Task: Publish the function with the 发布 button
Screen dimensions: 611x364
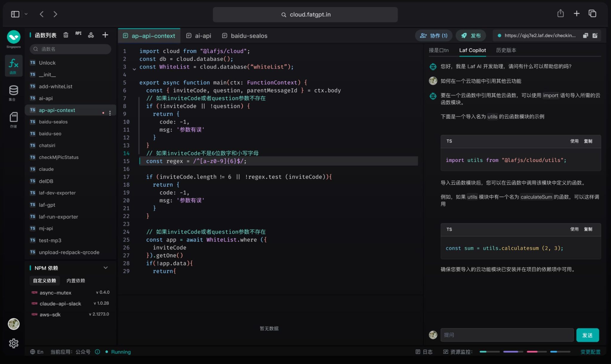Action: click(x=471, y=35)
